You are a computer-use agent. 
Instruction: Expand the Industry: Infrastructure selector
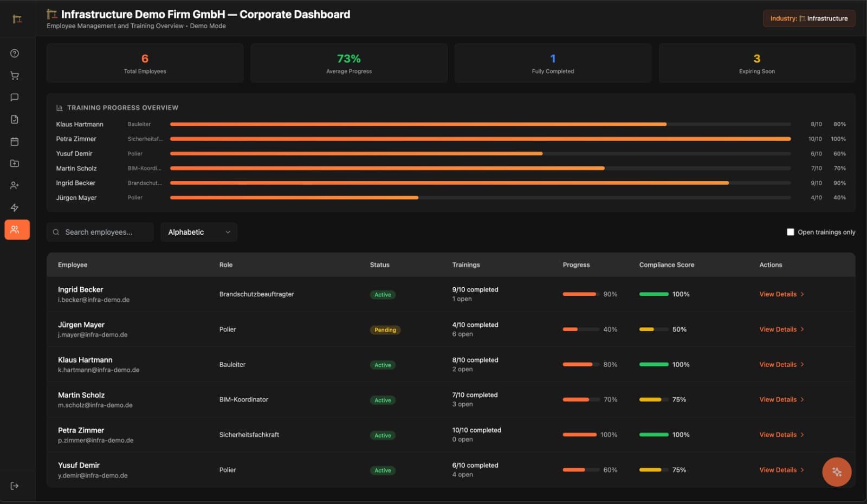pyautogui.click(x=808, y=18)
